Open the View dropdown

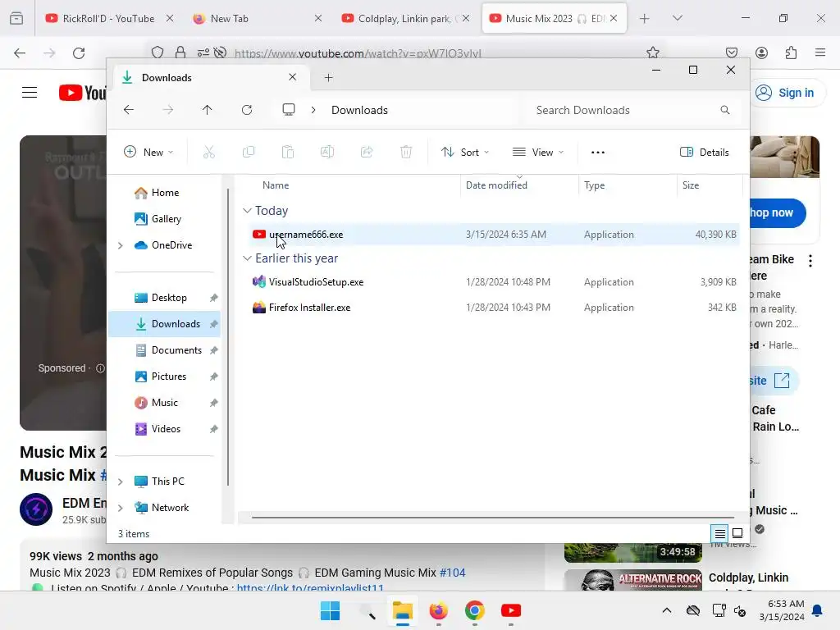[x=538, y=152]
